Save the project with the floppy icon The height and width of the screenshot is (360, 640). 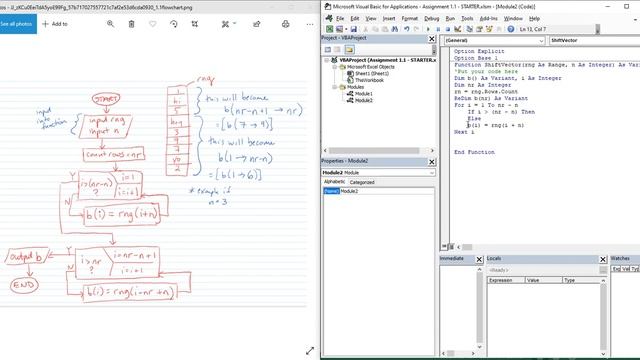[x=353, y=29]
